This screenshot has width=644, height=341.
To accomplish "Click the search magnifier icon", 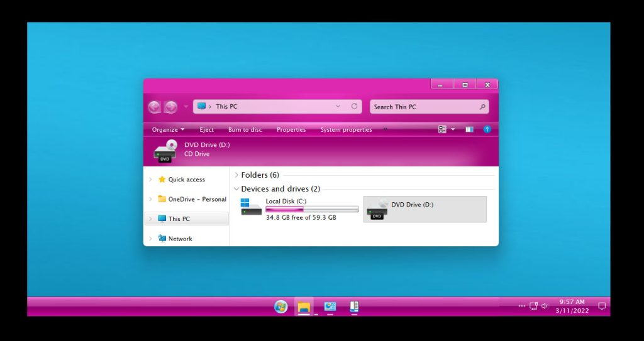I will click(x=482, y=107).
